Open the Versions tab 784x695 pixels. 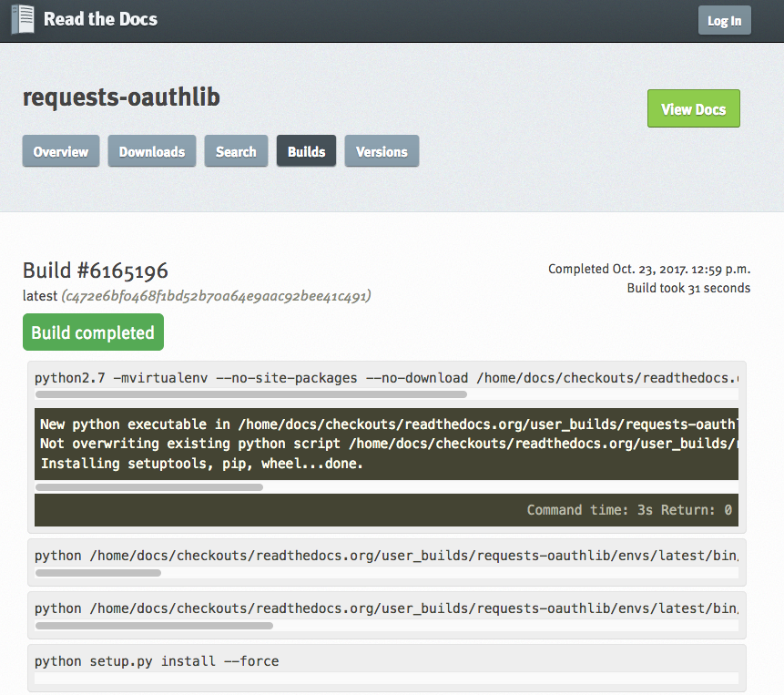pos(382,151)
